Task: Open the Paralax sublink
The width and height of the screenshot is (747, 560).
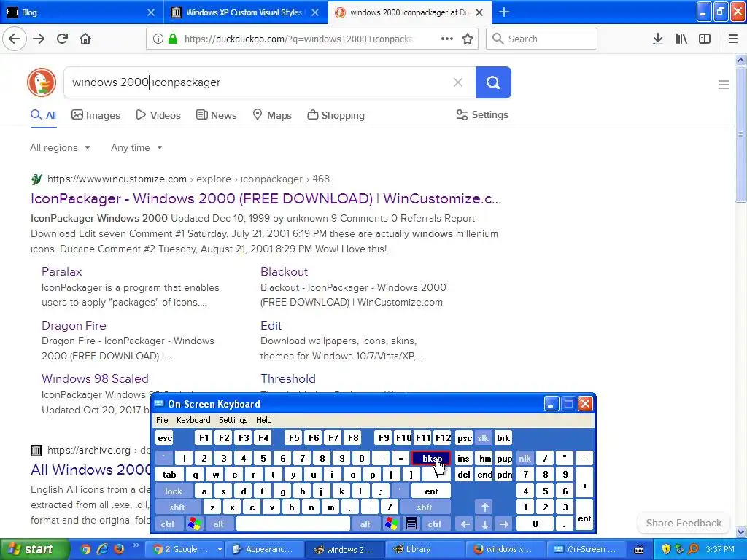Action: point(61,271)
